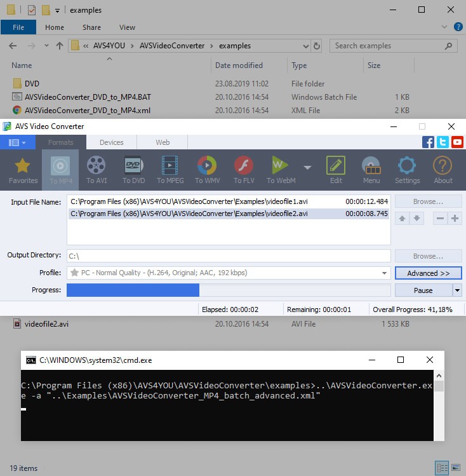Expand the Explorer ribbon chevron
The height and width of the screenshot is (476, 466).
[444, 27]
